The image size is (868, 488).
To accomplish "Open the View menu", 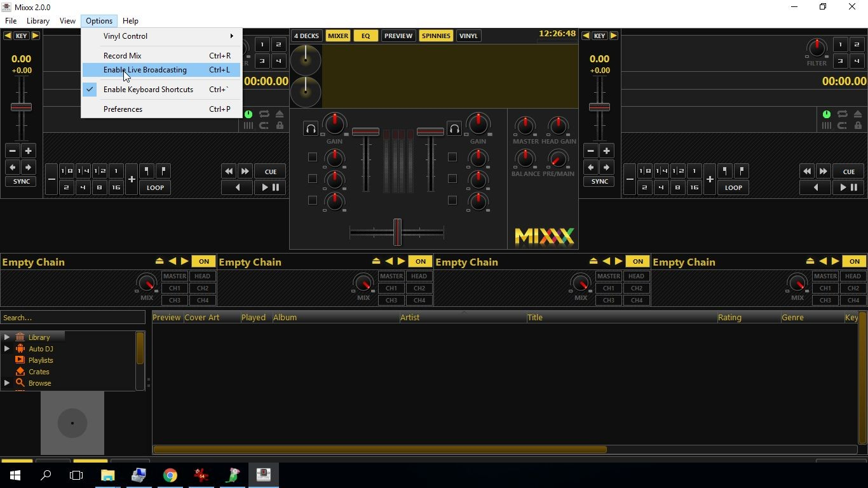I will [67, 21].
